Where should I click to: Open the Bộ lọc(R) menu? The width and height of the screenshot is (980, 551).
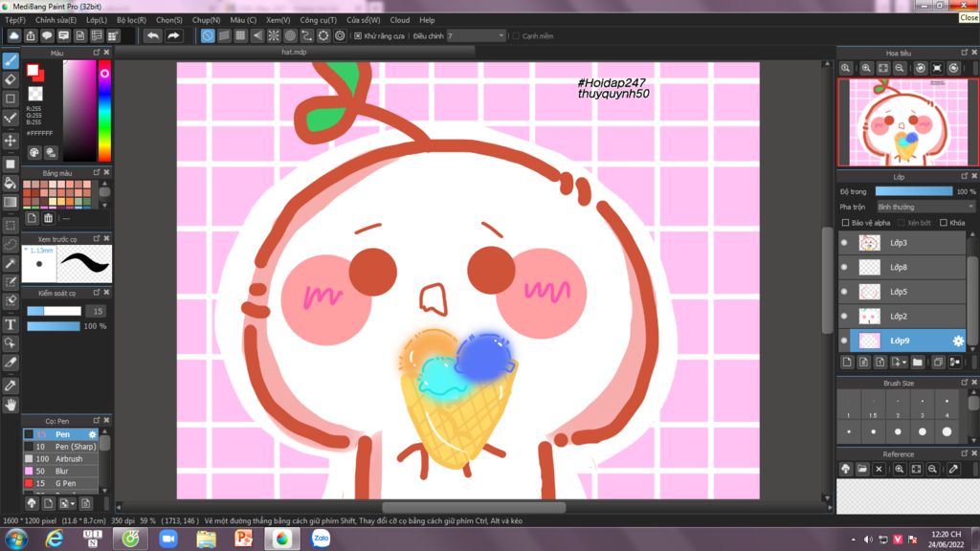[131, 20]
